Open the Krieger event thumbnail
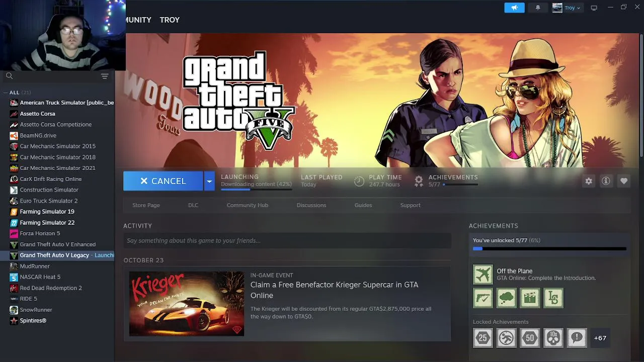 [x=187, y=304]
